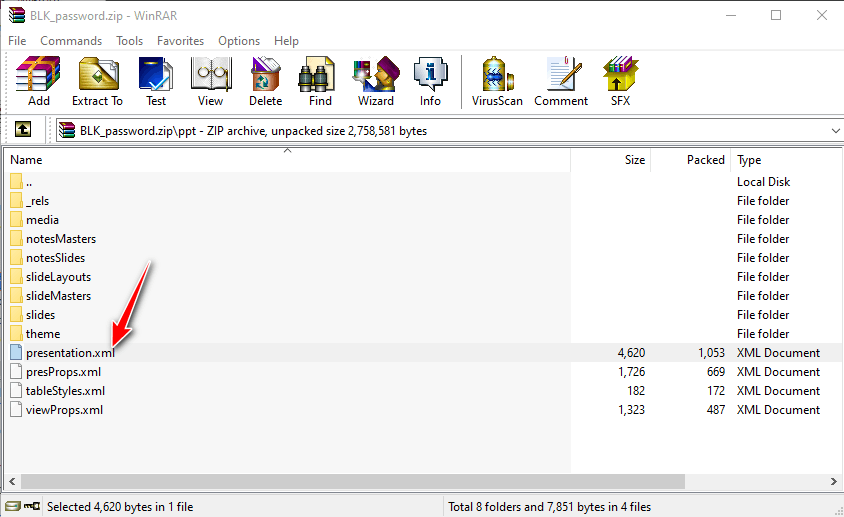This screenshot has height=517, width=844.
Task: Select the presProps.xml file
Action: 63,372
